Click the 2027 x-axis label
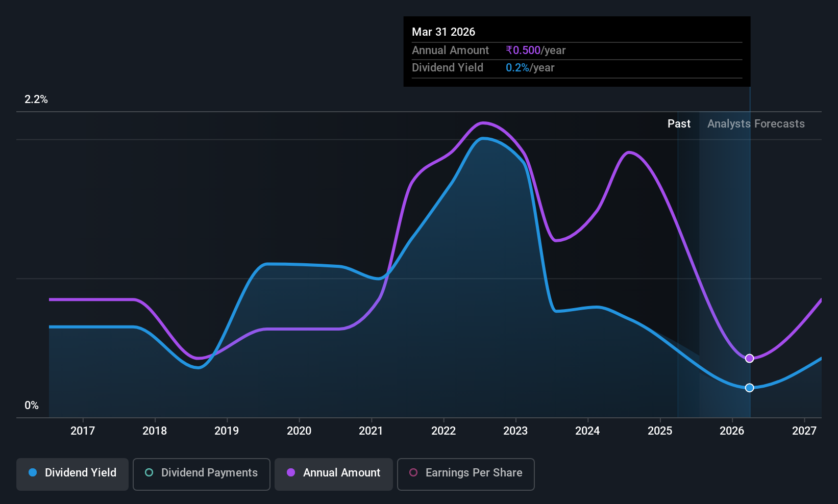This screenshot has height=504, width=838. [x=804, y=431]
